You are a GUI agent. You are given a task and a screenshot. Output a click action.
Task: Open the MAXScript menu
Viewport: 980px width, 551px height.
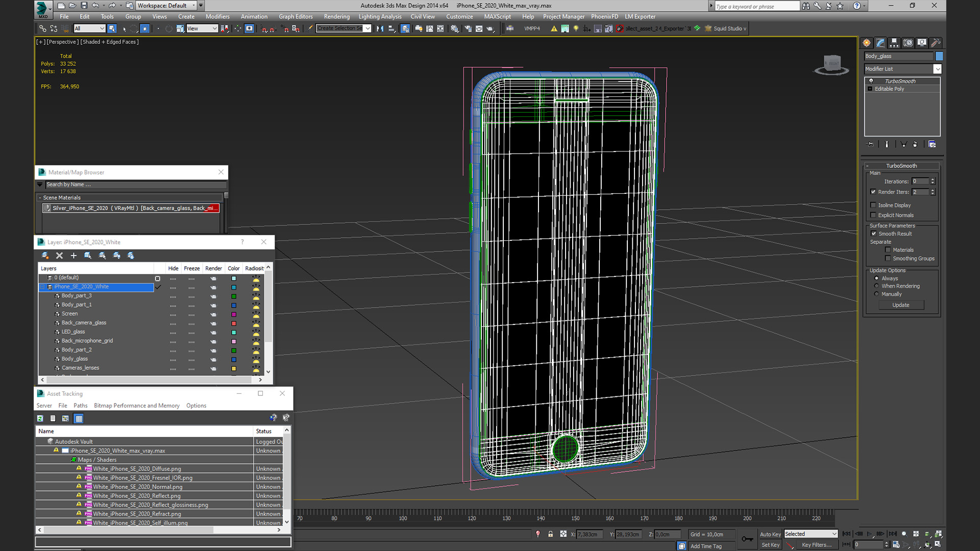tap(497, 17)
